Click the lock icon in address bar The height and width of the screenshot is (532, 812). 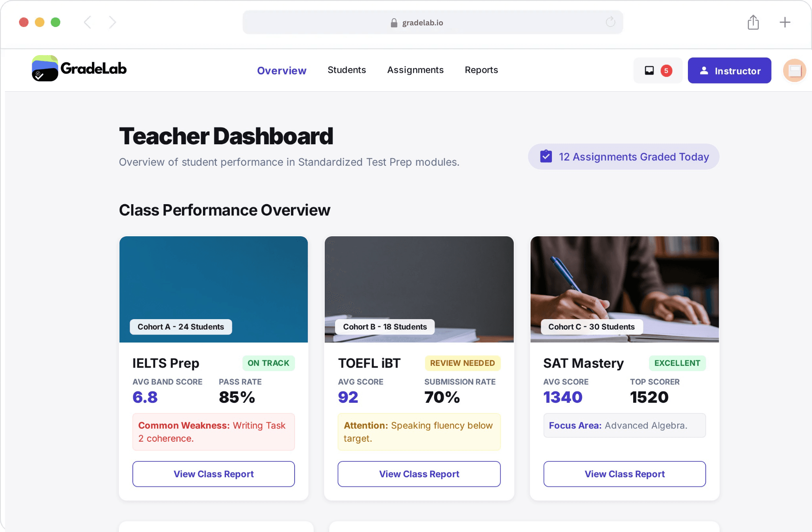pyautogui.click(x=394, y=23)
